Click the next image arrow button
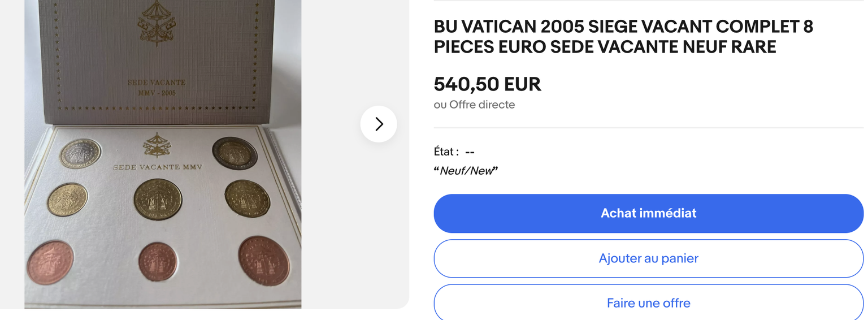868x320 pixels. tap(379, 124)
